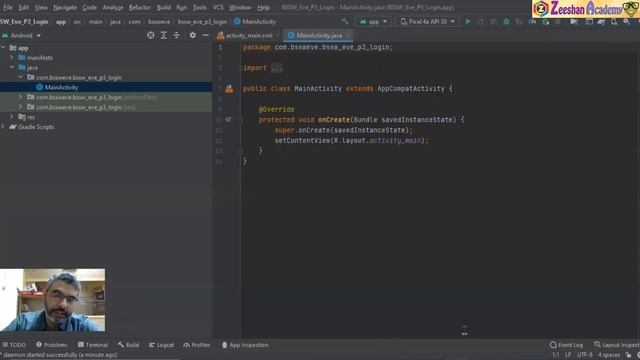Screen dimensions: 640x360
Task: Click the Gradle Scripts elephant icon
Action: [x=13, y=127]
